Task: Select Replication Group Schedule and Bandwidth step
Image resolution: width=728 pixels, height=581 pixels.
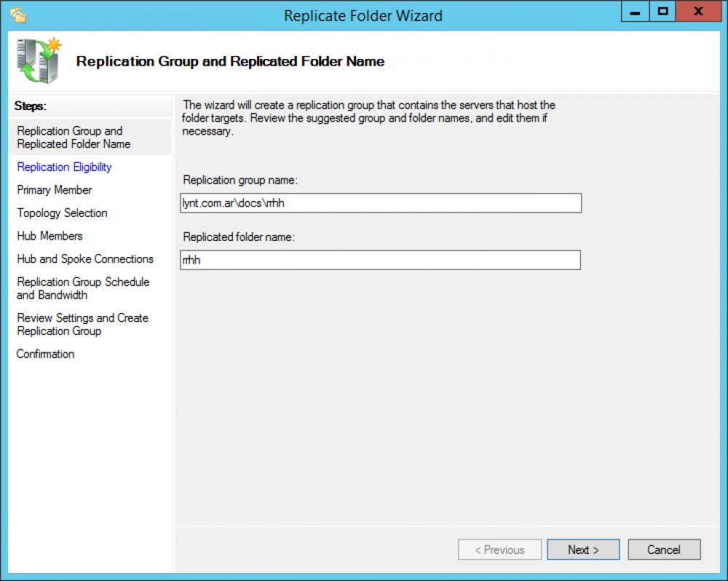Action: [x=82, y=288]
